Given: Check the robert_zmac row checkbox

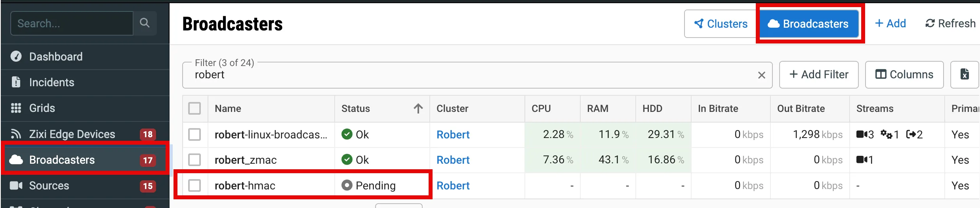Looking at the screenshot, I should coord(194,160).
